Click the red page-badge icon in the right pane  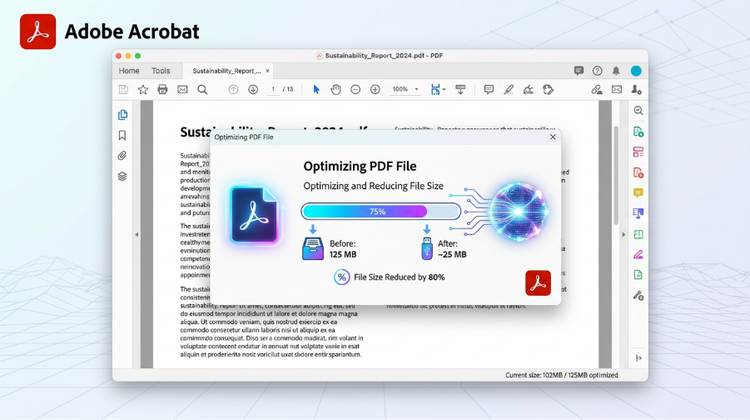click(638, 173)
